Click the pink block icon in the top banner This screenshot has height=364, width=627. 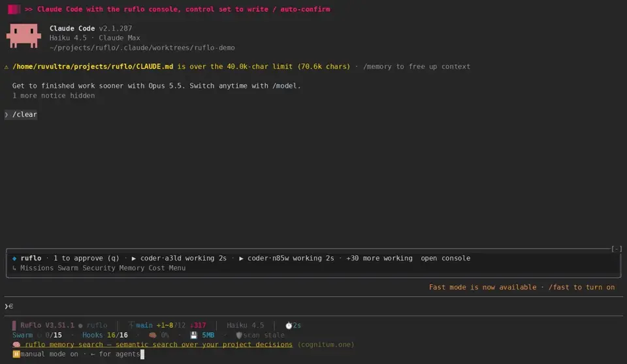tap(14, 9)
